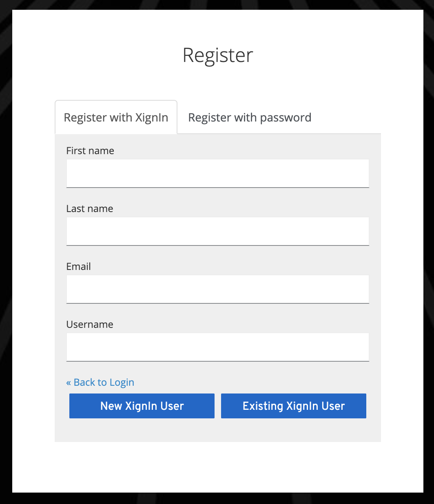Select the Register with XignIn tab
The height and width of the screenshot is (504, 434).
click(116, 117)
